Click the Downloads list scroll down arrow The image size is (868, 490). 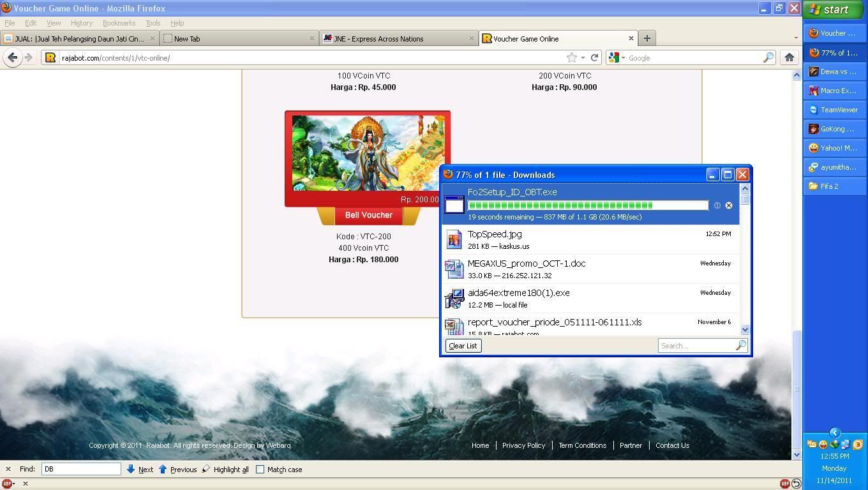pos(745,329)
